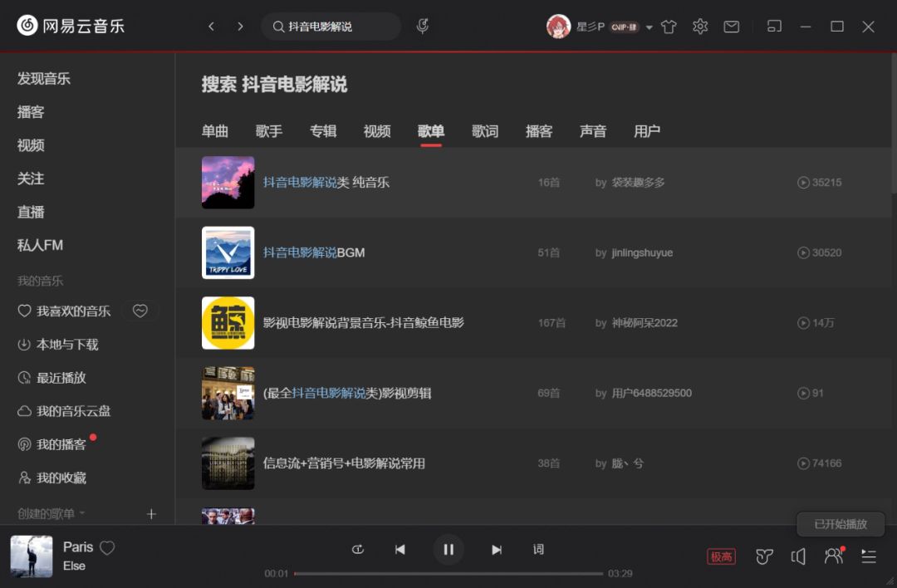Open creator jinlingshuyue profile
This screenshot has width=897, height=588.
[x=642, y=252]
